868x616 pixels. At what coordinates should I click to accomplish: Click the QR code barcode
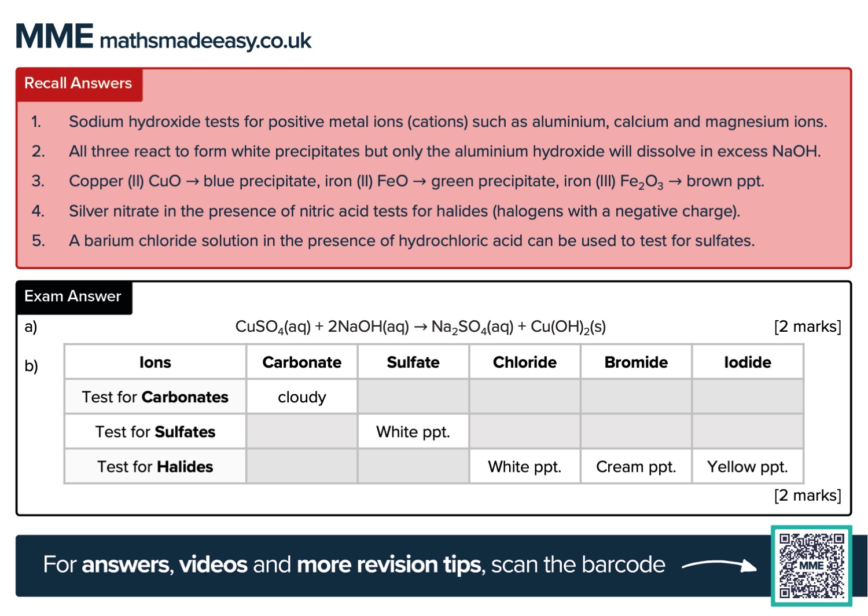pos(811,566)
